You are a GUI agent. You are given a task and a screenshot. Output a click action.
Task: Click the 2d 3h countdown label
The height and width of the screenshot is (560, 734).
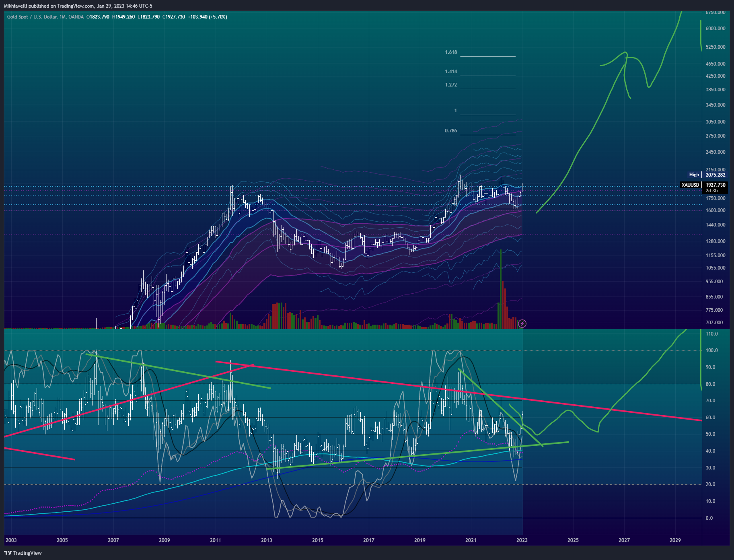pyautogui.click(x=711, y=191)
